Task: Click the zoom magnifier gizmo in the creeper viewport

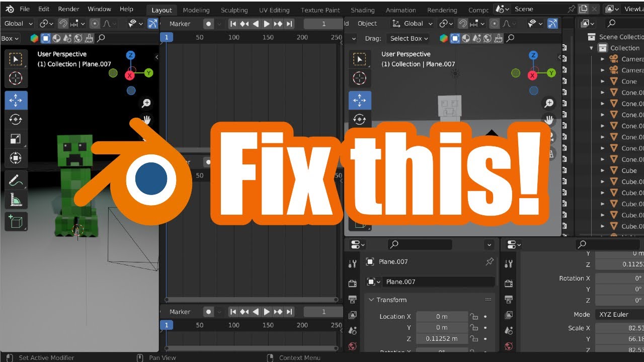Action: tap(146, 103)
